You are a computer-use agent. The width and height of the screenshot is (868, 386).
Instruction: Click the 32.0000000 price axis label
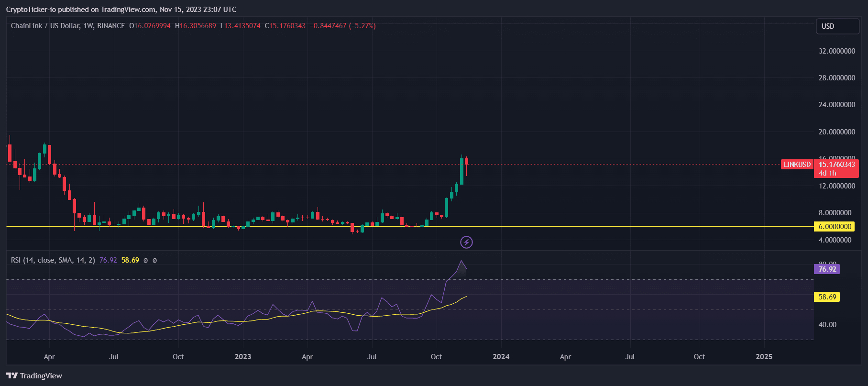tap(836, 51)
